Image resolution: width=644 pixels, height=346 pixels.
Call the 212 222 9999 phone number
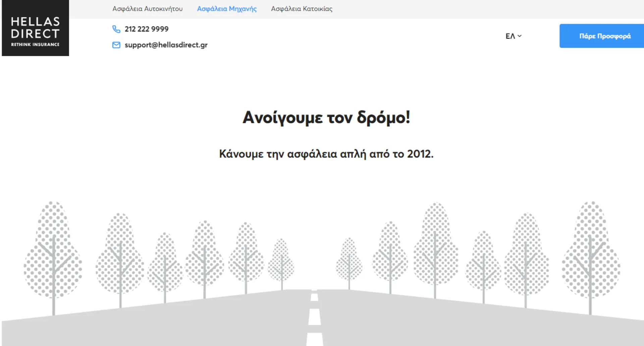click(146, 29)
